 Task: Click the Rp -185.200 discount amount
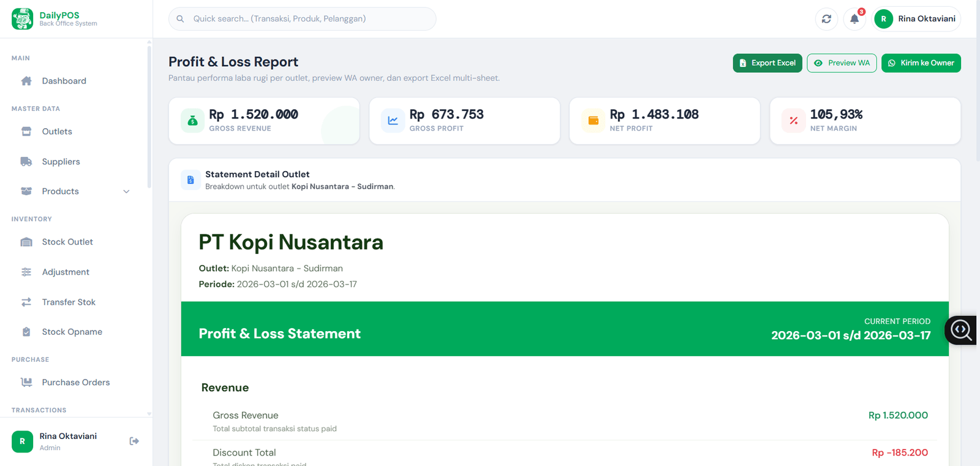click(x=900, y=453)
